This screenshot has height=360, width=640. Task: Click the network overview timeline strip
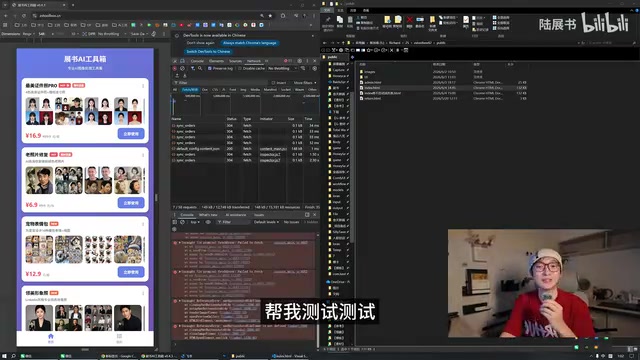click(x=245, y=104)
